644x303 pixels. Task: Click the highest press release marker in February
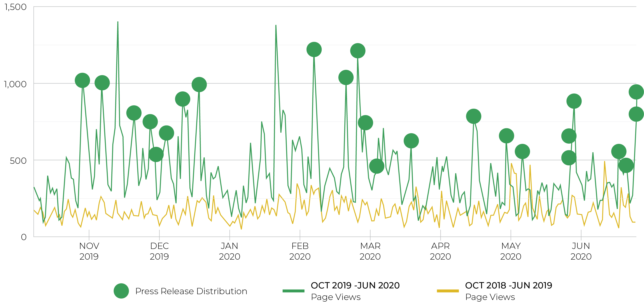314,49
